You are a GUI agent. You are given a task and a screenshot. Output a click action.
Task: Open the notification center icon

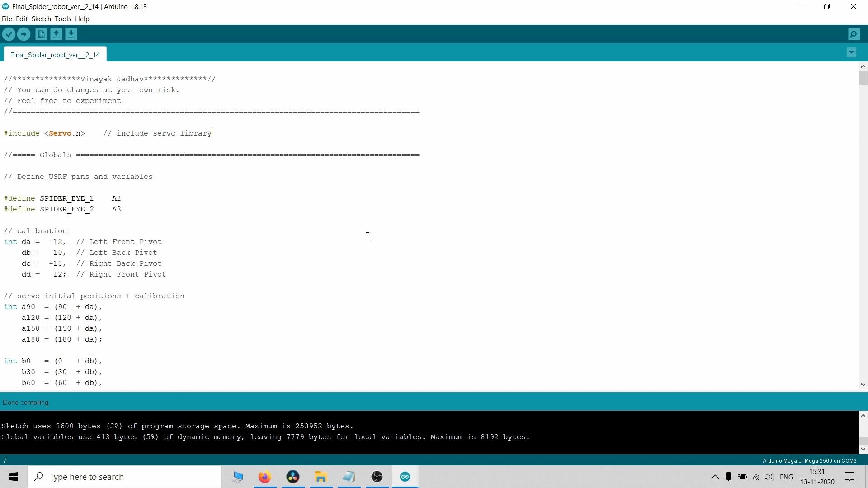849,477
